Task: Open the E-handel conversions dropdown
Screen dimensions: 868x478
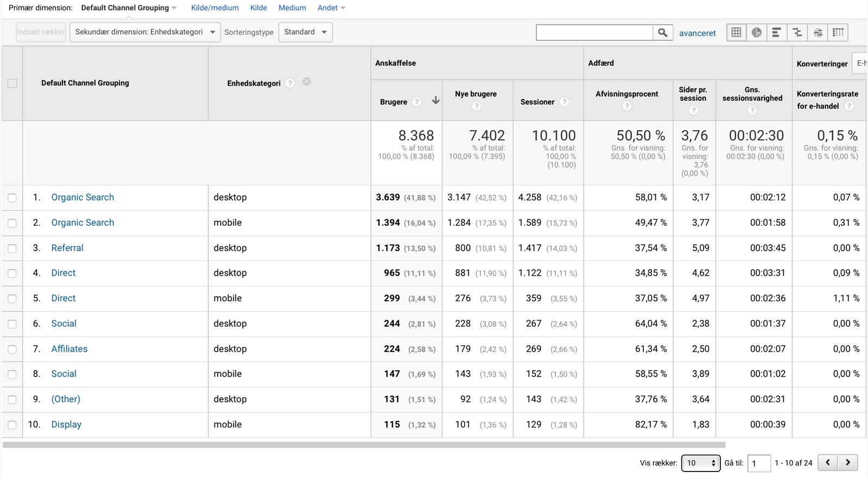Action: click(859, 63)
